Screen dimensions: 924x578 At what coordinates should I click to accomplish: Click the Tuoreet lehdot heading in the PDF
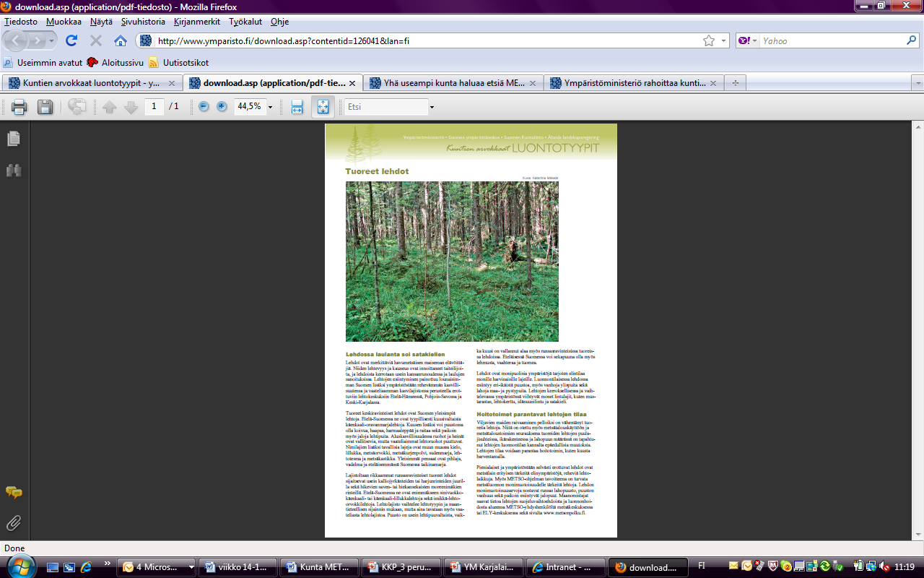tap(377, 171)
